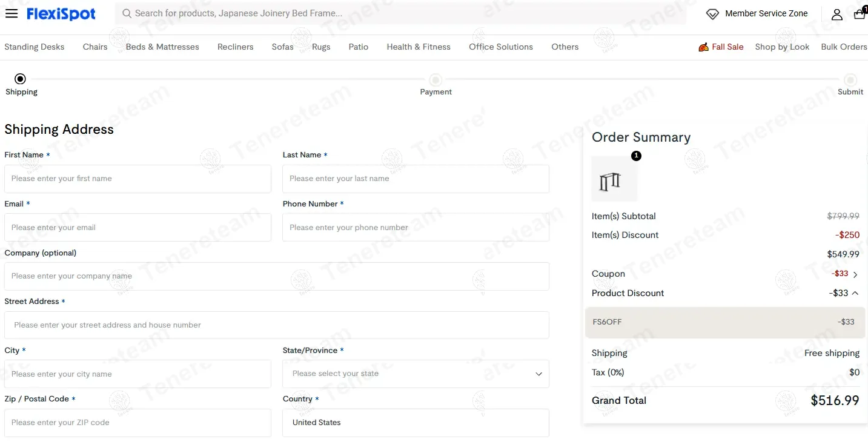
Task: Select the Shipping step indicator
Action: (x=21, y=79)
